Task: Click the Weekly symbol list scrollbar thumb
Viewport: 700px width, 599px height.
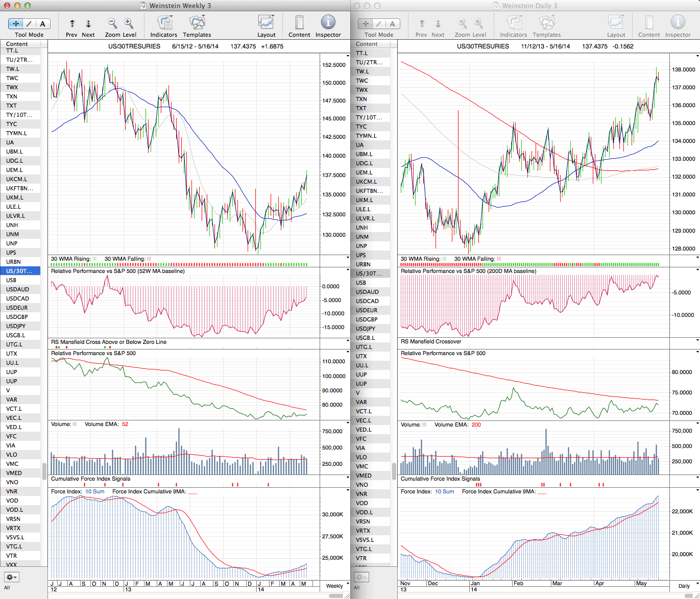Action: (44, 471)
